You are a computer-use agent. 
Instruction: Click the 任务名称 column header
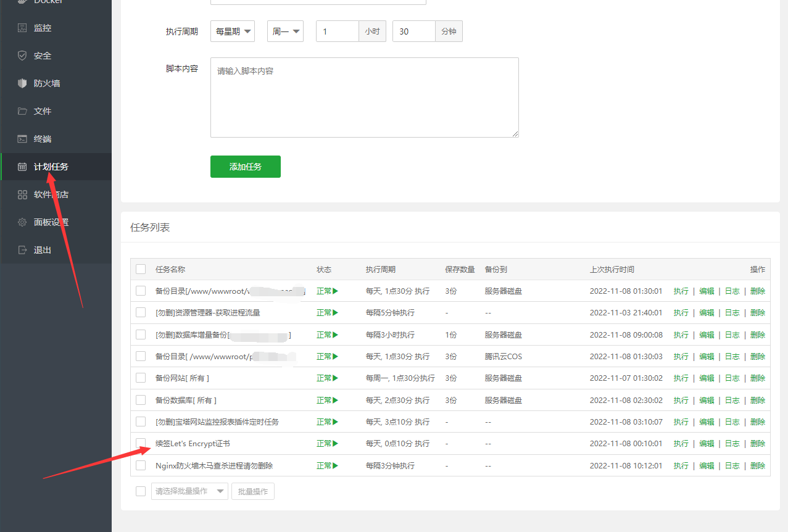(x=170, y=269)
